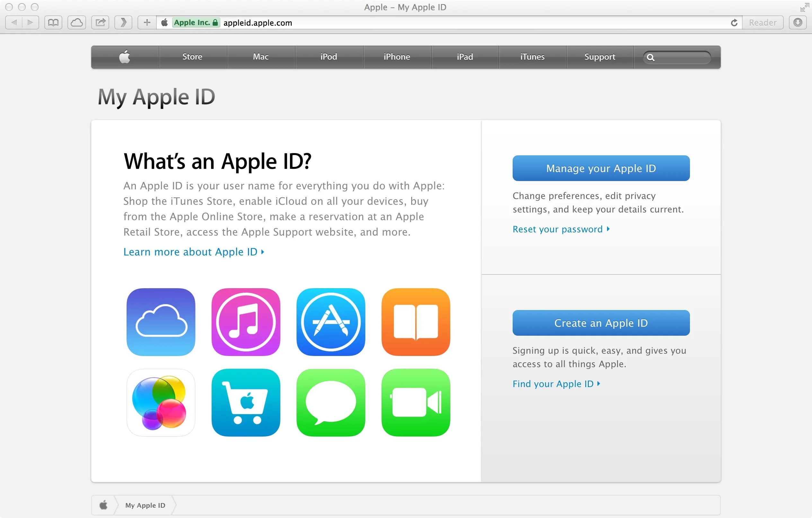Click text "Signing up is quick, easy"

[567, 351]
